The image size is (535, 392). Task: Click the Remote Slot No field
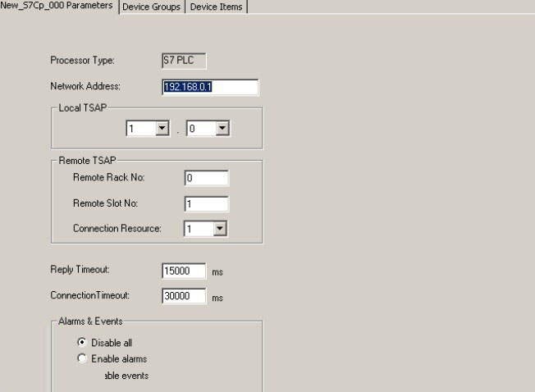point(207,204)
